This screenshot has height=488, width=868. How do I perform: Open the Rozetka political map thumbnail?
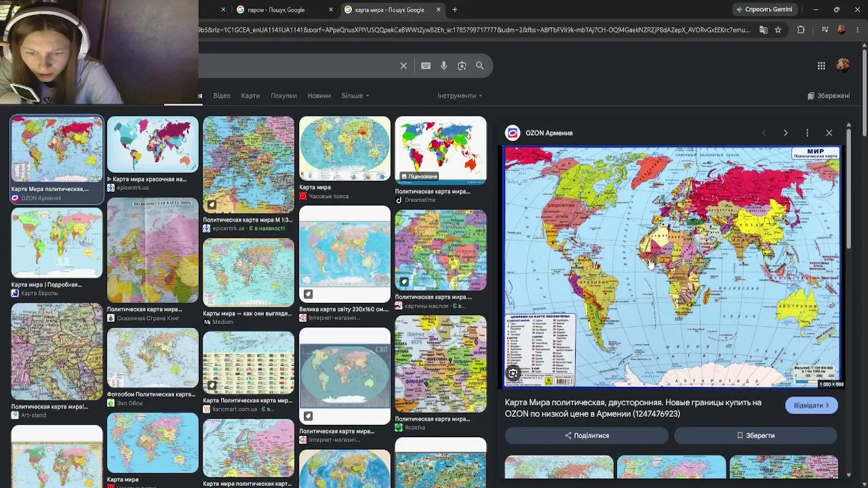click(441, 364)
